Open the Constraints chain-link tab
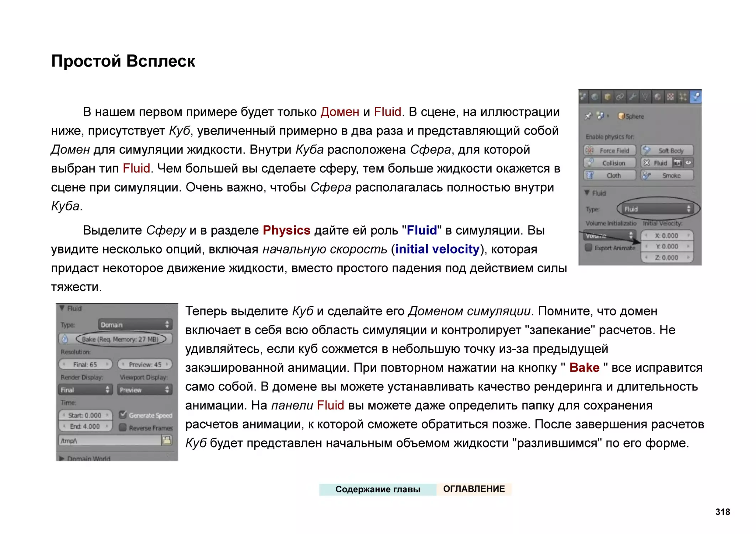 pos(620,97)
